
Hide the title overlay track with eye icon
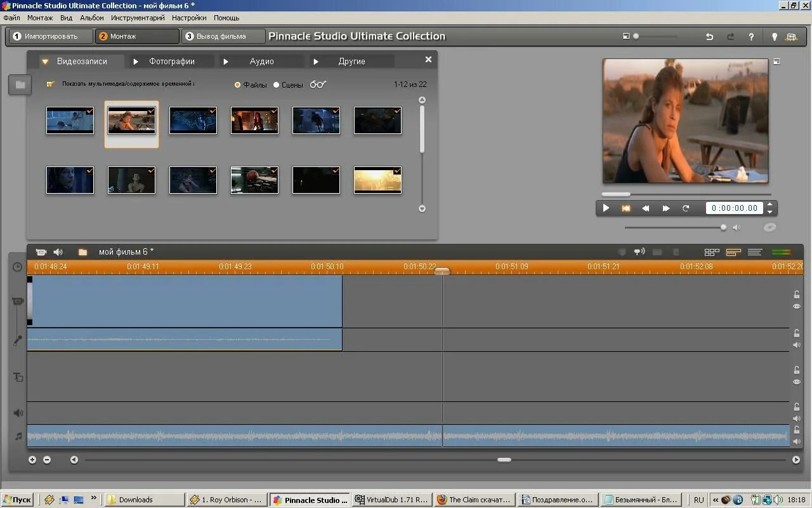click(x=797, y=382)
